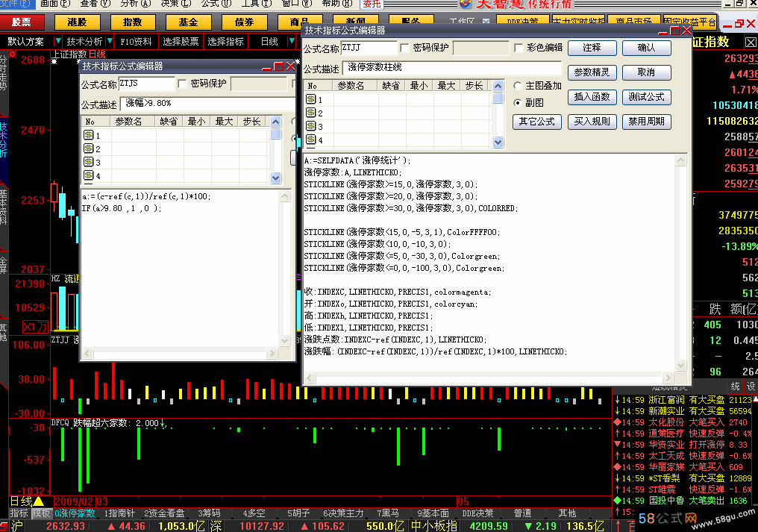Click the yellow triangle next to 日线
Image resolution: width=758 pixels, height=532 pixels.
pyautogui.click(x=38, y=501)
